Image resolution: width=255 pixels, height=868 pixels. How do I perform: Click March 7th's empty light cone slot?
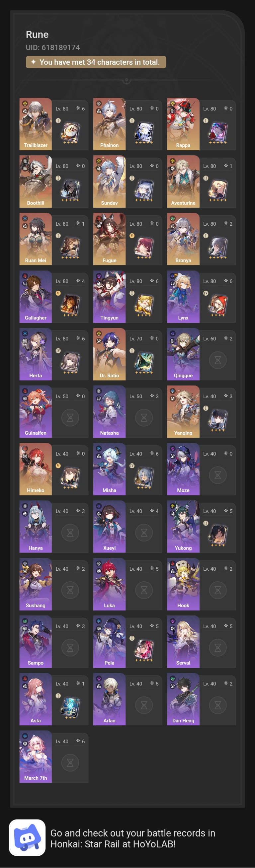pyautogui.click(x=70, y=762)
